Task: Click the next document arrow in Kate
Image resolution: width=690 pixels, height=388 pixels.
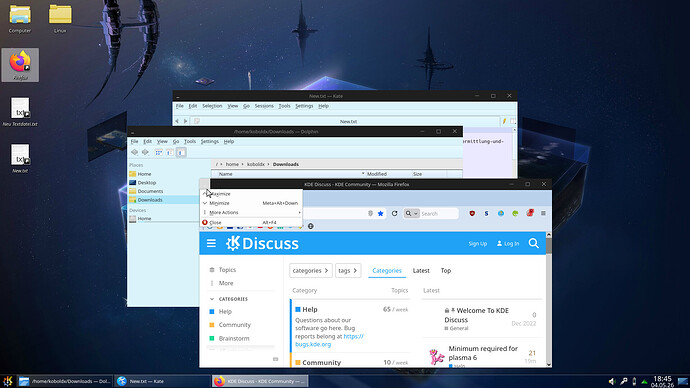Action: point(185,121)
